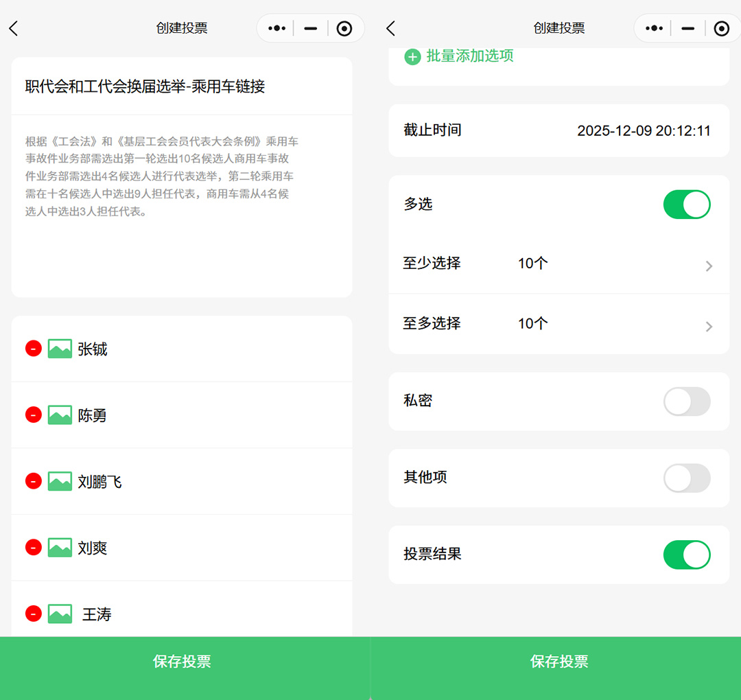The width and height of the screenshot is (741, 700).
Task: Click the 刘鹏飞 option name text
Action: [99, 482]
